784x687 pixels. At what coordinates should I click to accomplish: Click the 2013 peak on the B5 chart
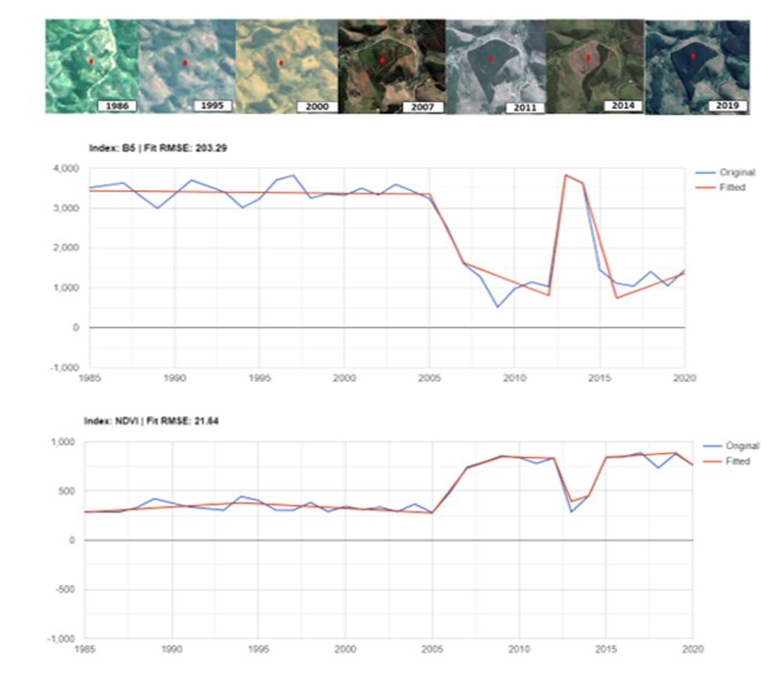click(x=565, y=176)
